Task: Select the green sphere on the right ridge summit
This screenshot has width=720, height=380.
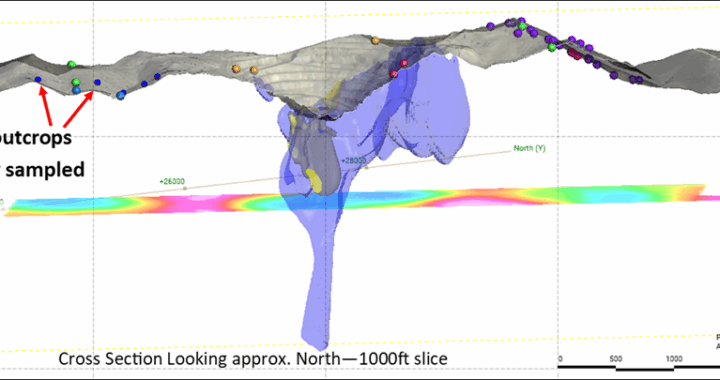Action: pyautogui.click(x=522, y=26)
